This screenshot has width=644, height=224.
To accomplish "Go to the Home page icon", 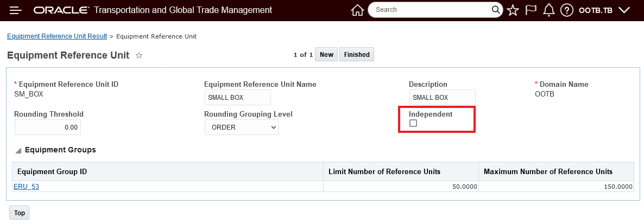I will click(x=357, y=10).
